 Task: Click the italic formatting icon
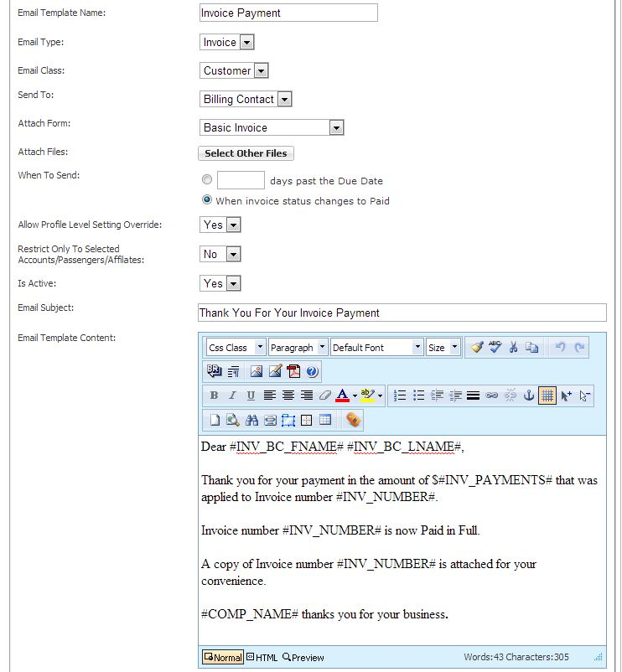(232, 395)
